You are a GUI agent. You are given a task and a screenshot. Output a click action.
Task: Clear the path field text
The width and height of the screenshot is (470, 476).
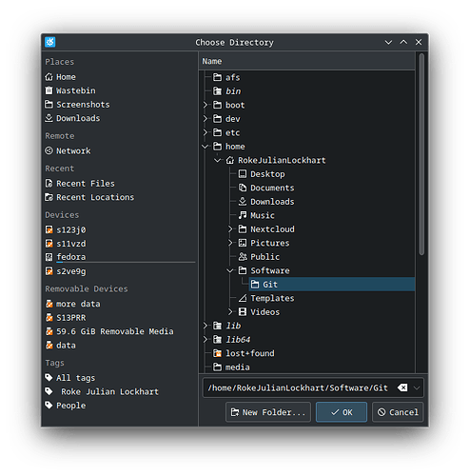(402, 387)
